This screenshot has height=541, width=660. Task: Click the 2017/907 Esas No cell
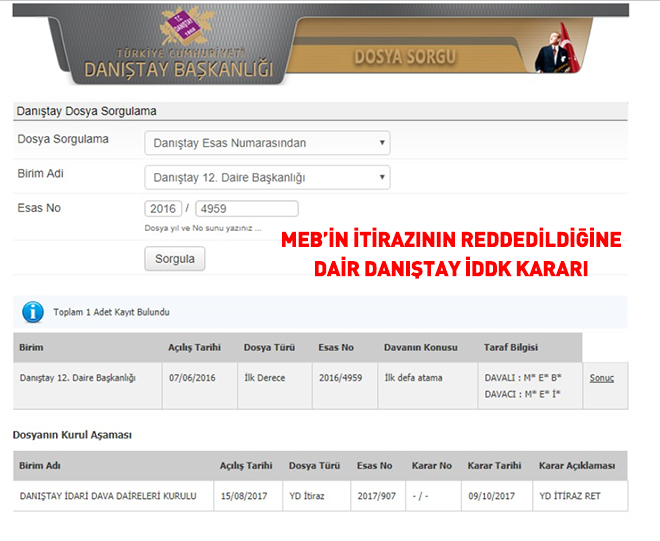[377, 496]
